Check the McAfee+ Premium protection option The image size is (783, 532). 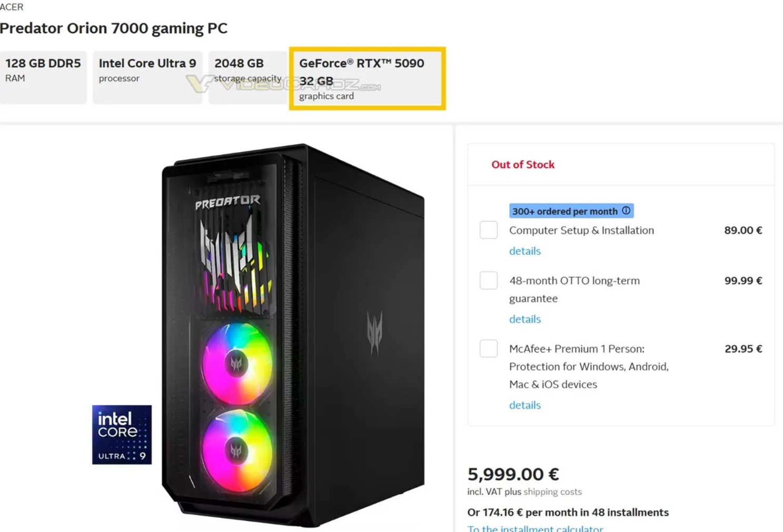[489, 348]
